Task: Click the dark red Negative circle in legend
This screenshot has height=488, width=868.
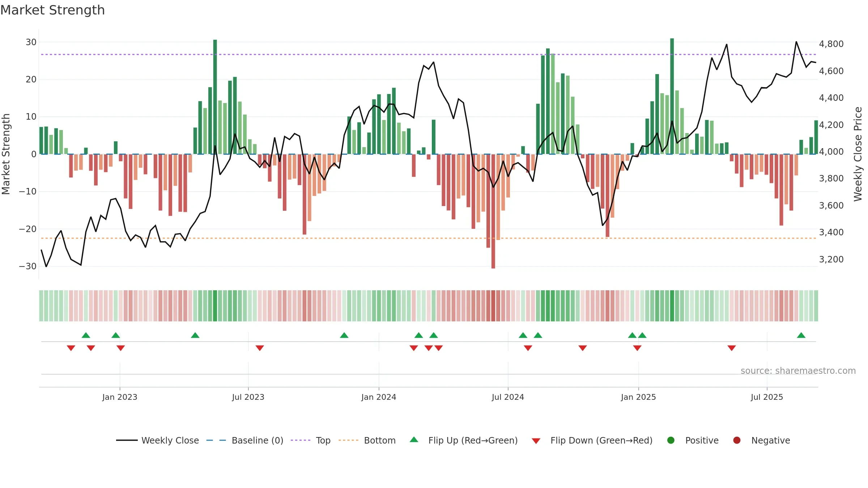Action: coord(737,440)
